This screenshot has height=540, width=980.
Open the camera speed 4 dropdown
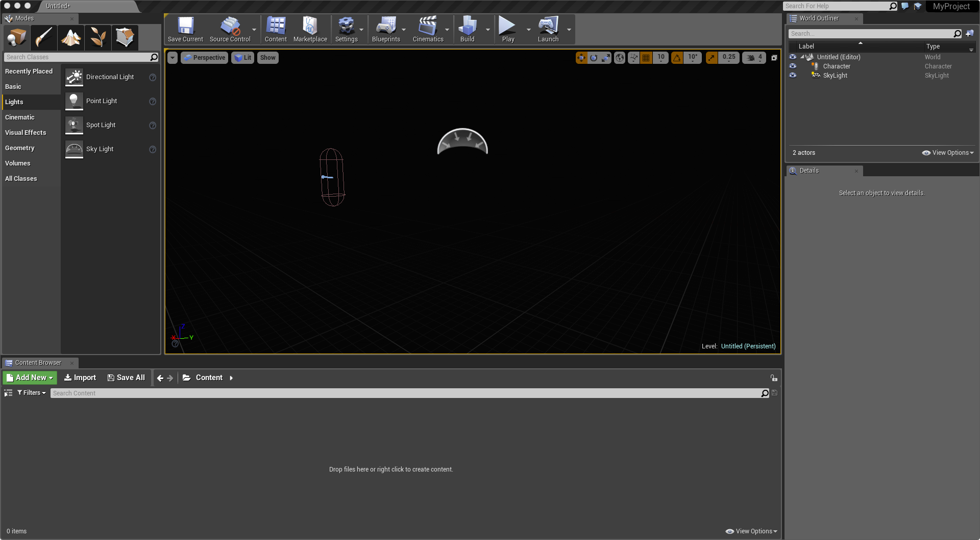(754, 58)
